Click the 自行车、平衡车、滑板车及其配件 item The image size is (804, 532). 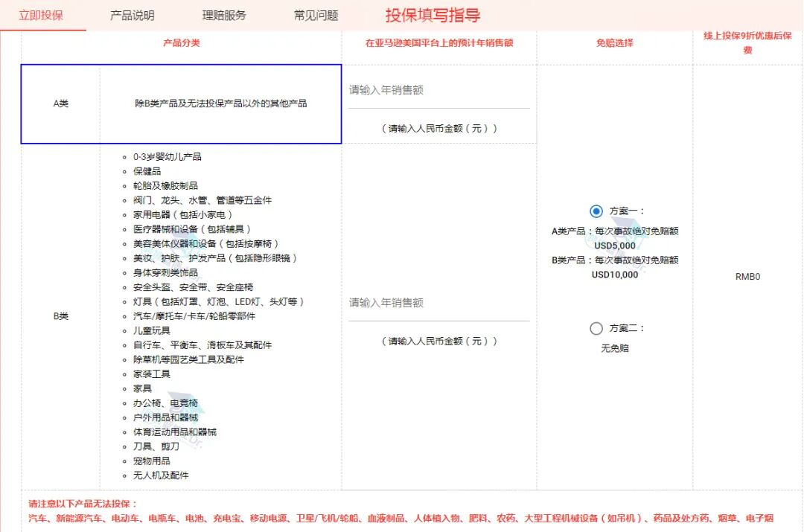point(202,345)
